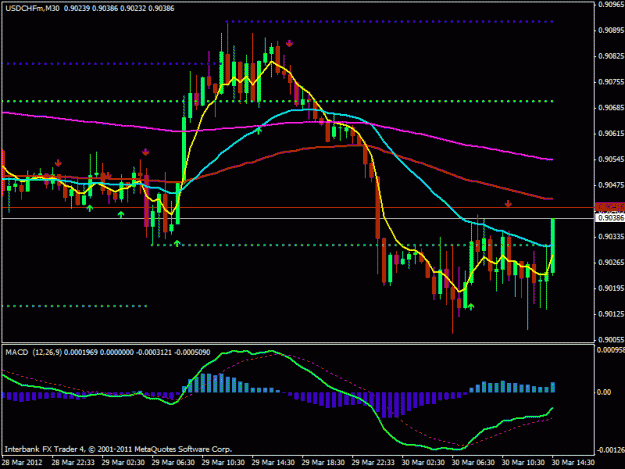Click the 0.90615 price axis label
The width and height of the screenshot is (625, 469).
611,133
